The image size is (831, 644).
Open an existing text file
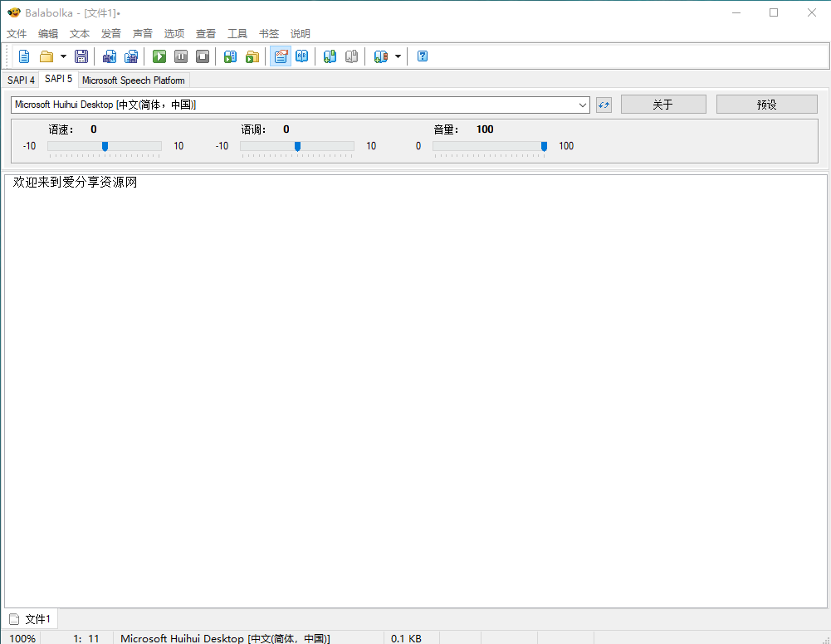click(46, 56)
